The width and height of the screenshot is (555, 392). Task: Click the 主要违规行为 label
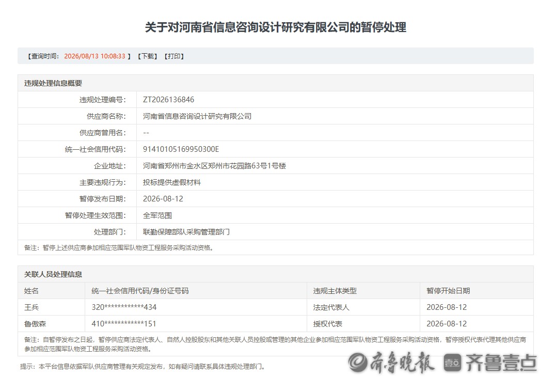102,182
